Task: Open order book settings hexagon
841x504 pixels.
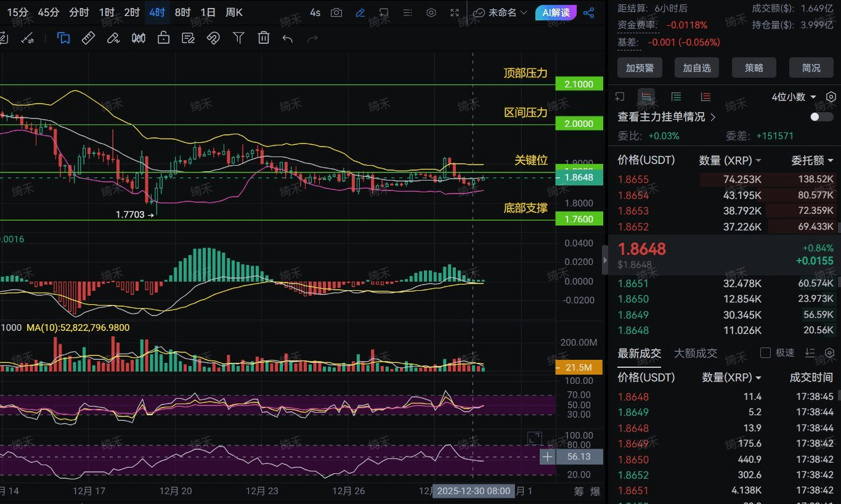Action: coord(831,97)
